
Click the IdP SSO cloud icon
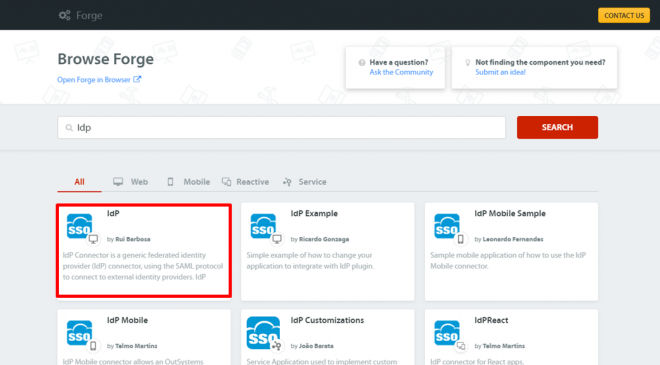point(80,226)
